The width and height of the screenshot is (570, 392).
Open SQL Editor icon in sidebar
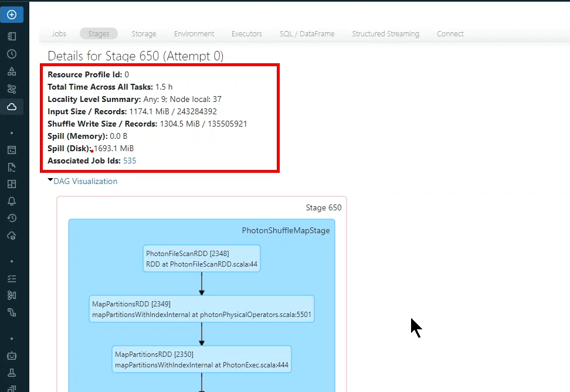click(12, 149)
